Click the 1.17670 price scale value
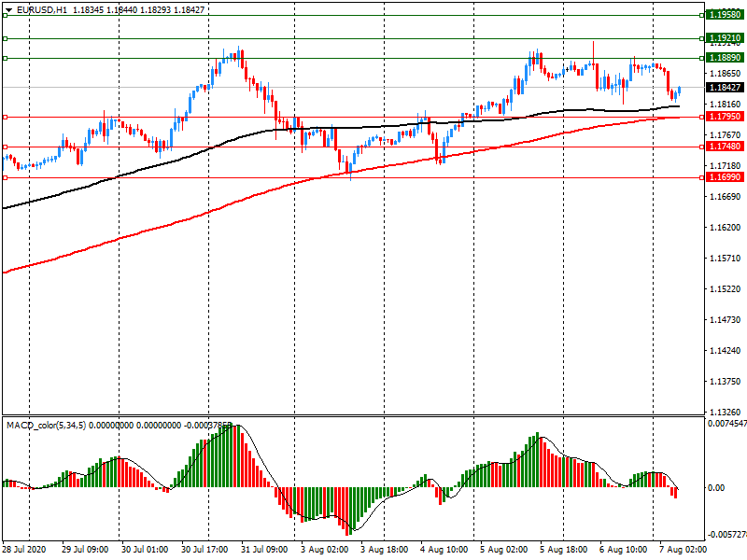The image size is (747, 560). 726,135
